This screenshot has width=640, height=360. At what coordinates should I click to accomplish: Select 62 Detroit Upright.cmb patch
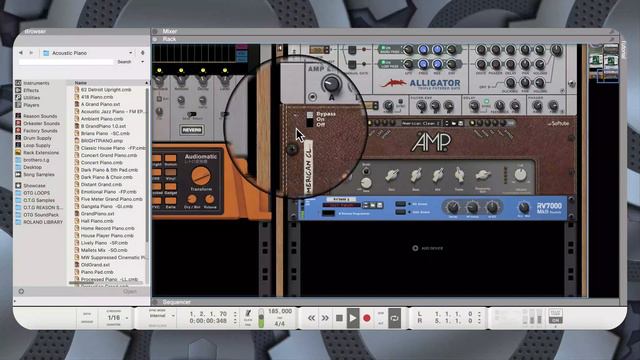pos(103,90)
